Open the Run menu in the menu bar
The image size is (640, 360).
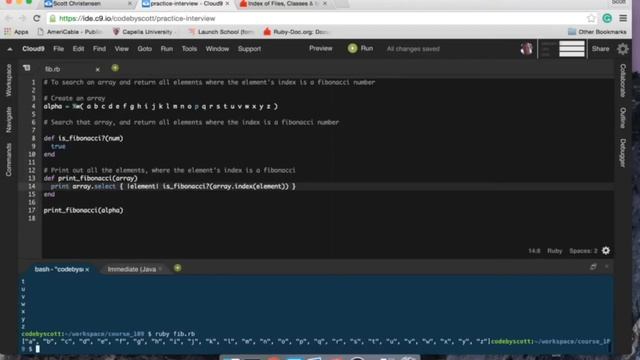tap(167, 49)
